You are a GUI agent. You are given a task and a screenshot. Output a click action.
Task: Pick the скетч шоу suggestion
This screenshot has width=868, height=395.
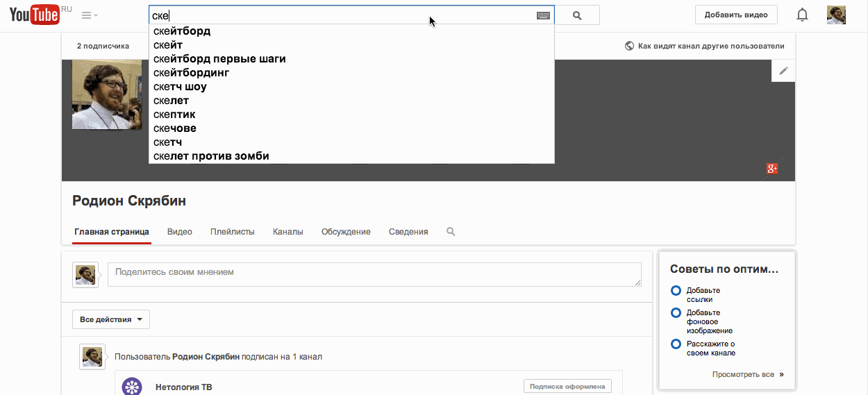(351, 87)
